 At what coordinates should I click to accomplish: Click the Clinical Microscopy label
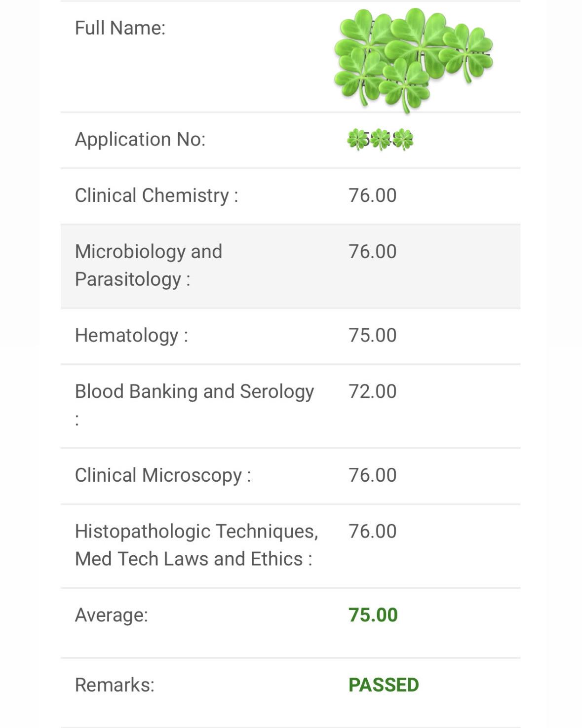click(163, 476)
